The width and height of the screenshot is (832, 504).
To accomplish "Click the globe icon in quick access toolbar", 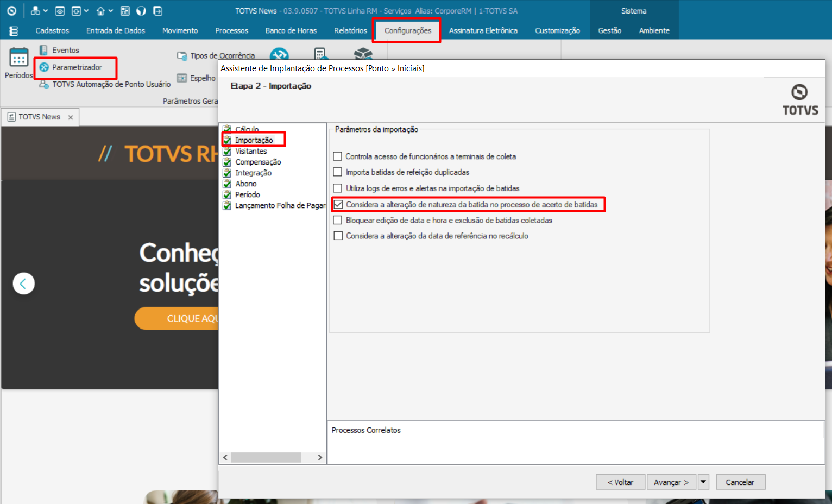I will point(141,11).
